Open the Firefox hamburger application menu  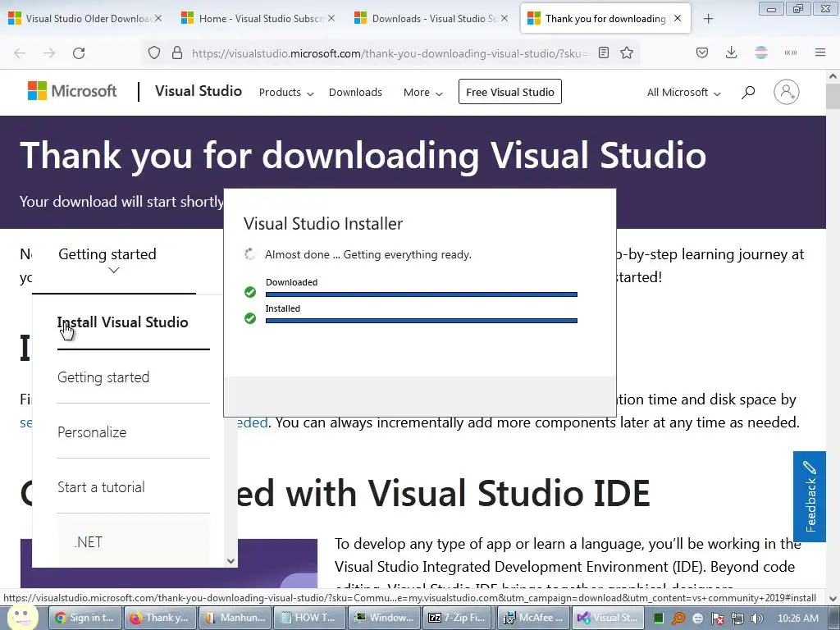820,52
